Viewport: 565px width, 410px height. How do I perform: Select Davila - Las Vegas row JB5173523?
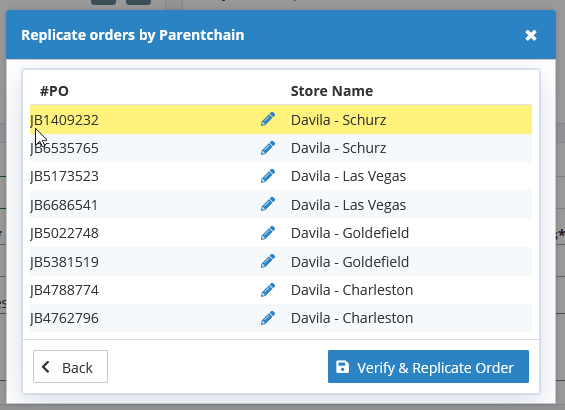pyautogui.click(x=281, y=176)
